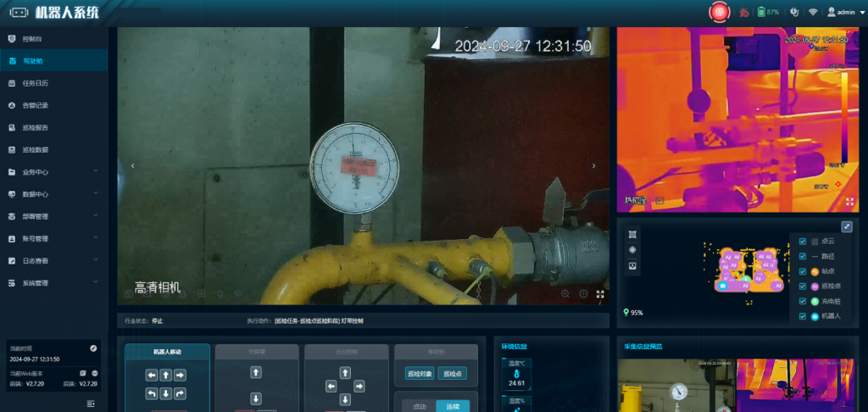Expand the 业务中心 sidebar menu
Image resolution: width=868 pixels, height=412 pixels.
point(51,171)
